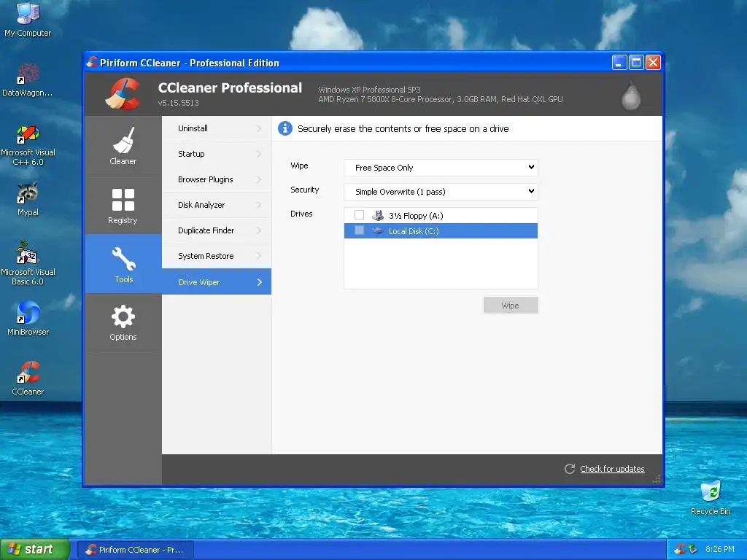The height and width of the screenshot is (560, 747).
Task: Select Microsoft Visual C++ 6.0 shortcut
Action: [28, 145]
